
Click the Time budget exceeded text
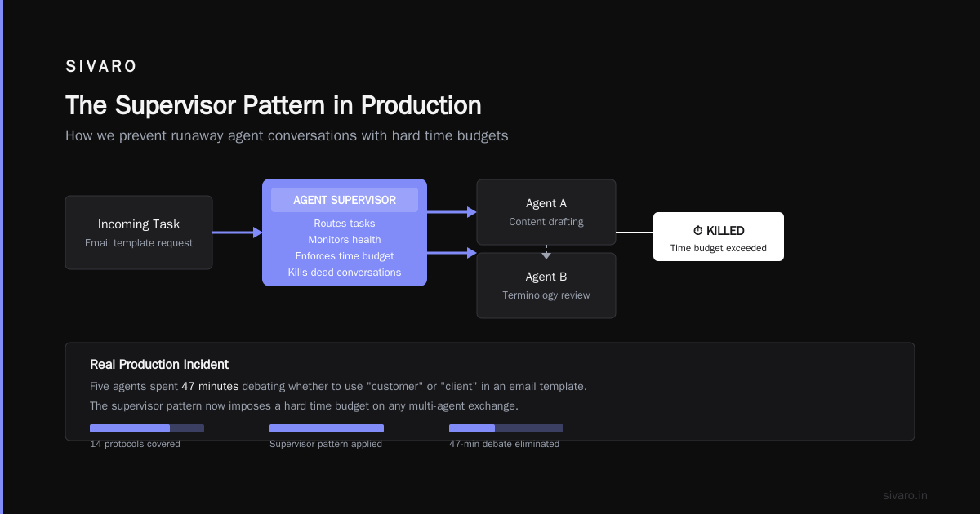[x=719, y=248]
